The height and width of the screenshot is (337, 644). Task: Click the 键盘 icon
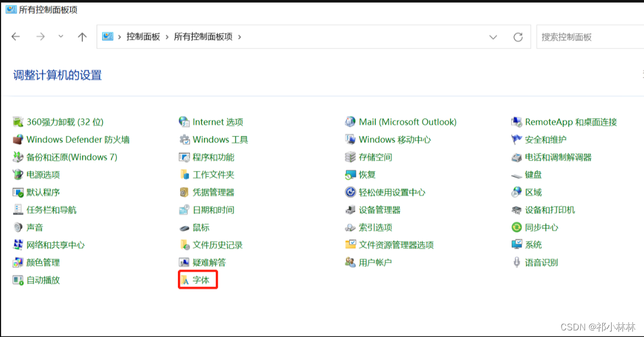[516, 176]
